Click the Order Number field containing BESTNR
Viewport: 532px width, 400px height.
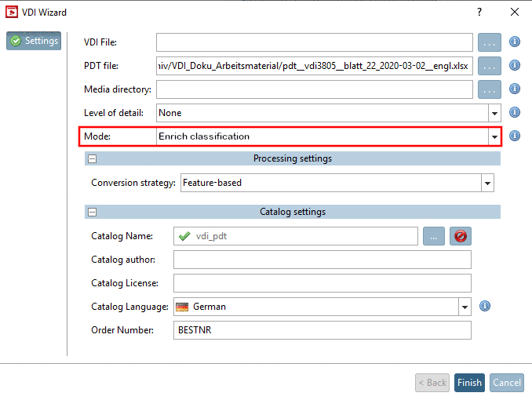[322, 330]
